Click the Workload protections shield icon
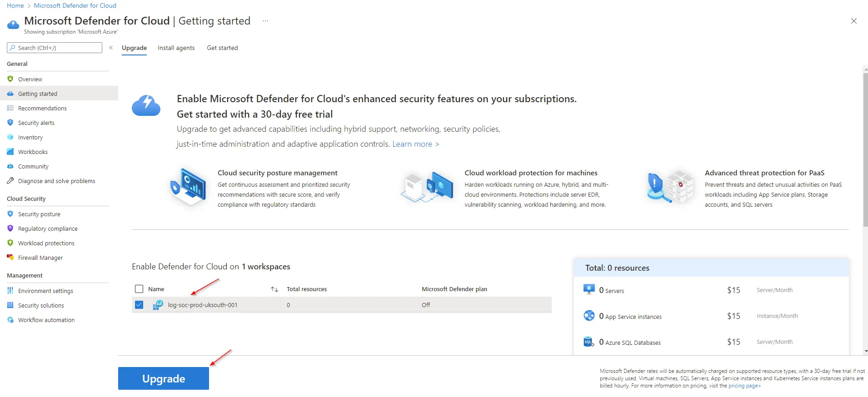This screenshot has height=397, width=868. (x=10, y=243)
